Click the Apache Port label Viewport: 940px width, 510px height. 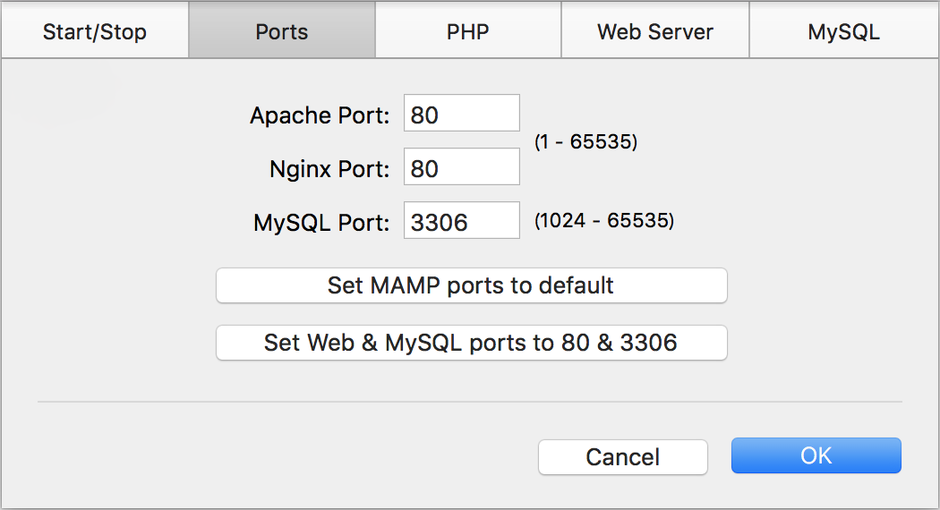(319, 115)
